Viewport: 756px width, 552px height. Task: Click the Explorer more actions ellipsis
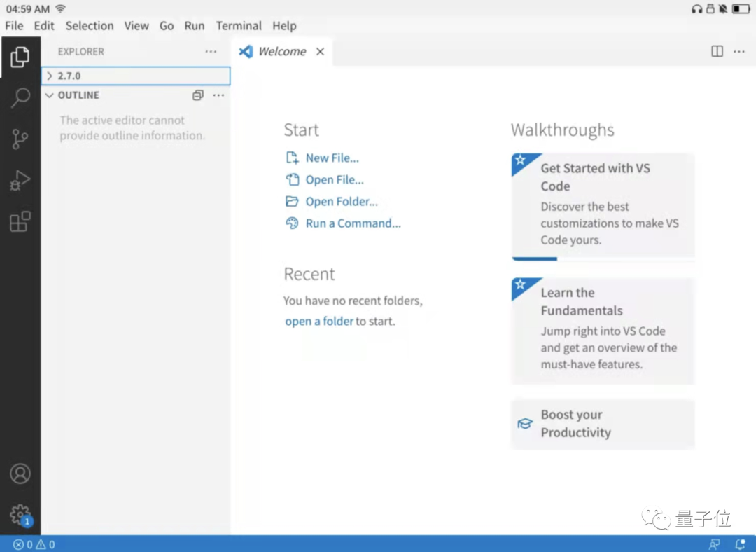(x=211, y=52)
